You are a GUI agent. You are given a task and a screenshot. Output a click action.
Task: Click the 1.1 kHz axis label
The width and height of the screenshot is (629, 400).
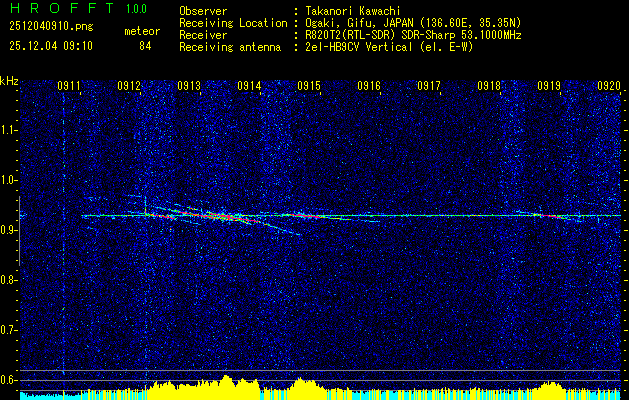click(8, 130)
